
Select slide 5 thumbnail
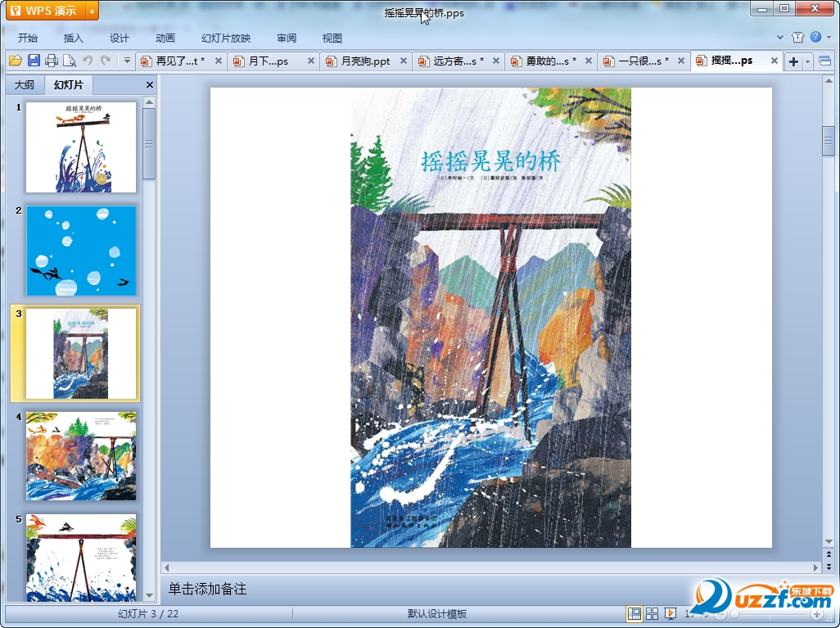[81, 558]
